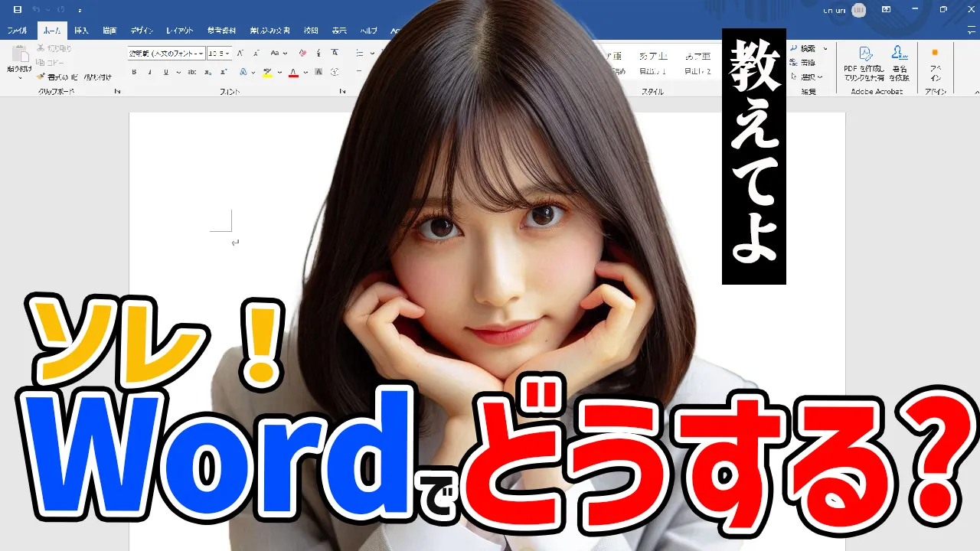Apply the Heading 1 style
Viewport: 980px width, 551px height.
pyautogui.click(x=653, y=64)
